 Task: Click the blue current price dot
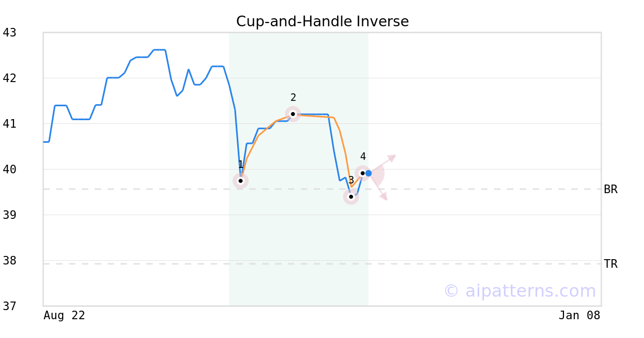coord(369,173)
